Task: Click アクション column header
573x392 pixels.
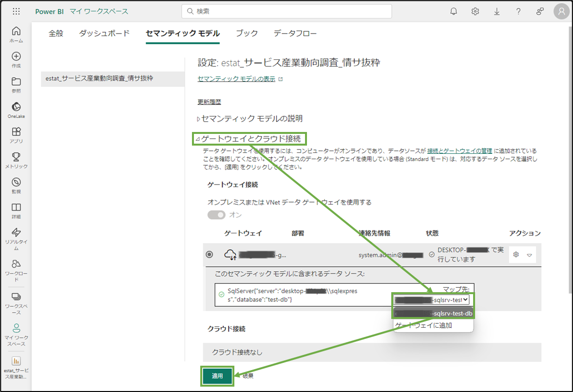Action: 525,233
